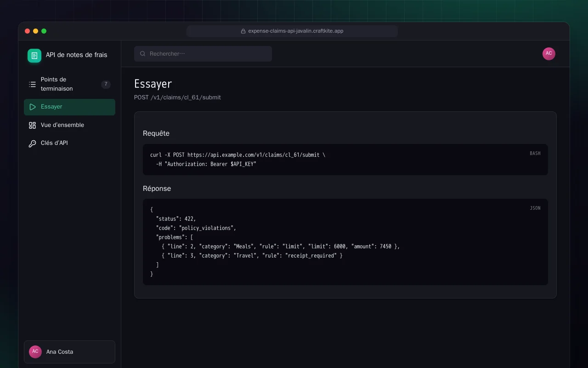Click the POST /v1/claims/cl_61/submit path text

tap(177, 98)
